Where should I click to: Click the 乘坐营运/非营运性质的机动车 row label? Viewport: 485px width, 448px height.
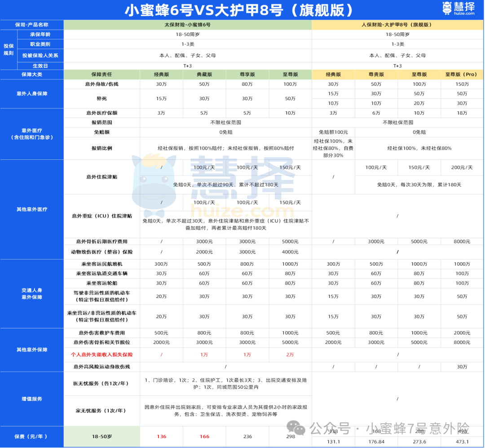[x=102, y=316]
